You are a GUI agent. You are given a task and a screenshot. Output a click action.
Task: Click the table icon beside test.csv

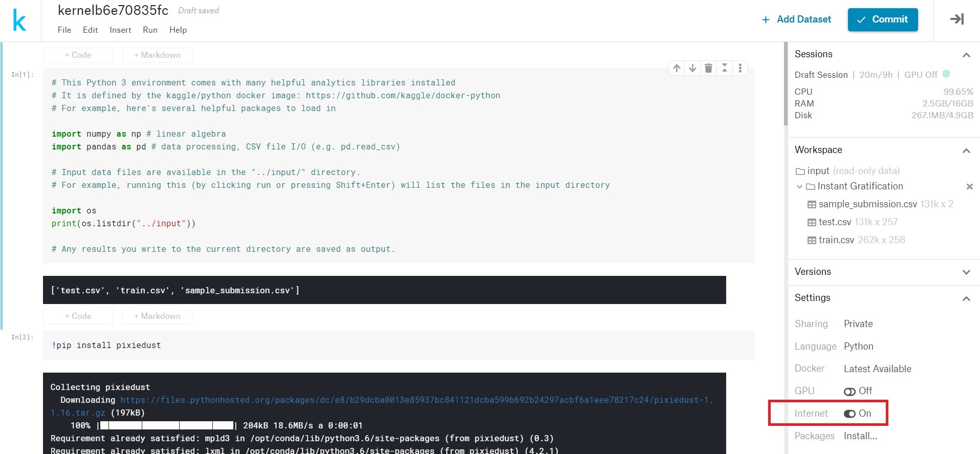[x=812, y=223]
